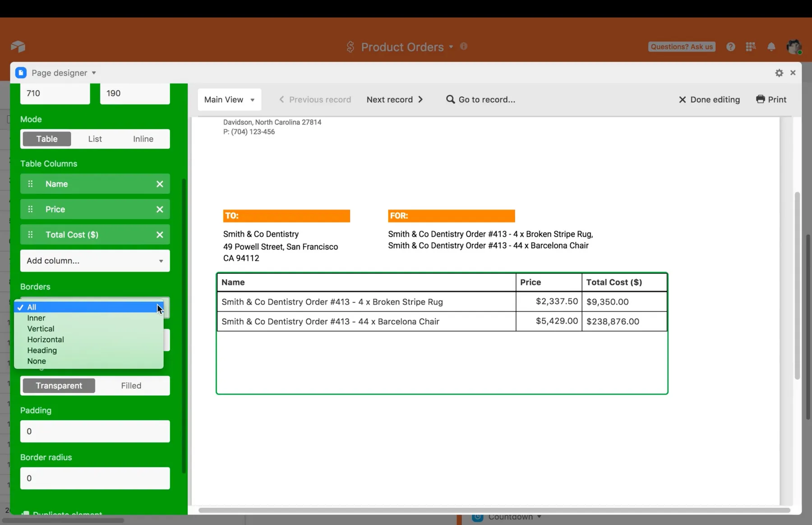Open the apps grid icon
The width and height of the screenshot is (812, 525).
click(751, 46)
